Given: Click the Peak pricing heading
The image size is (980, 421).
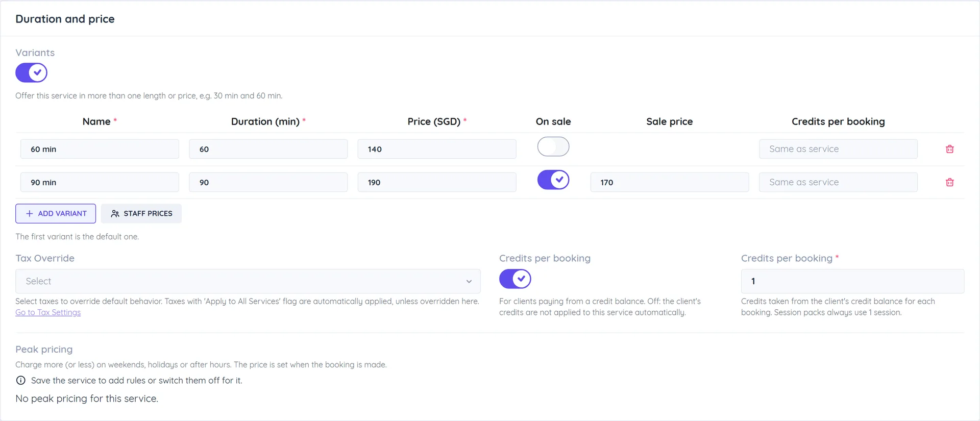Looking at the screenshot, I should pos(44,349).
